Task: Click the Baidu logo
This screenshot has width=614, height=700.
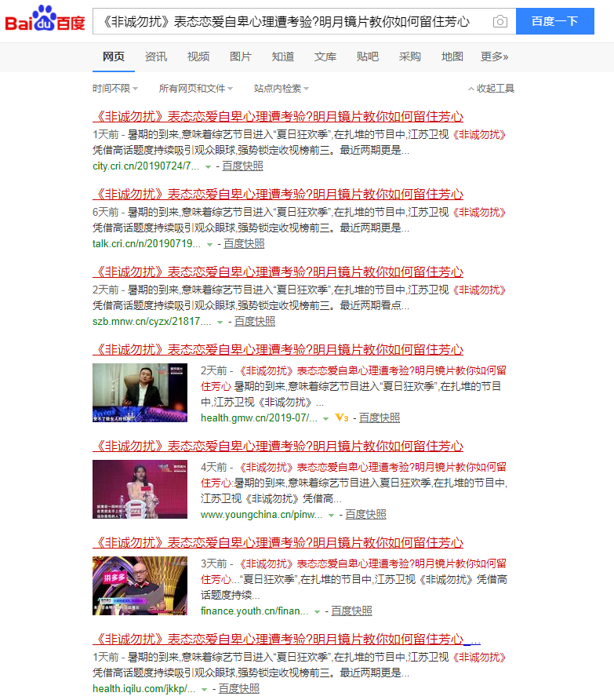Action: [x=45, y=19]
